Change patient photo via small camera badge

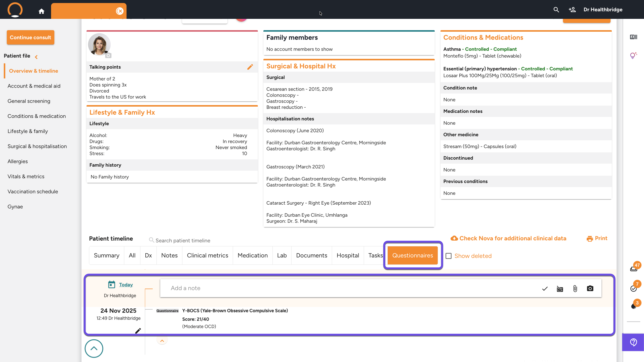(108, 56)
